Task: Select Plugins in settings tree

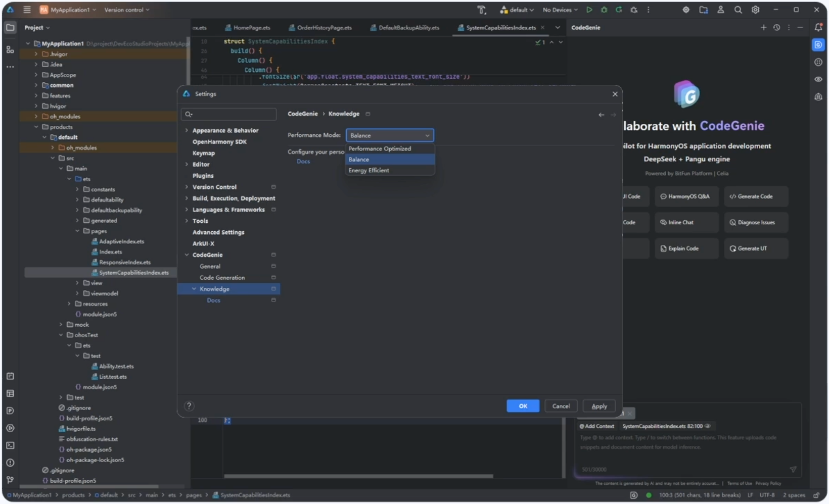Action: [x=203, y=176]
